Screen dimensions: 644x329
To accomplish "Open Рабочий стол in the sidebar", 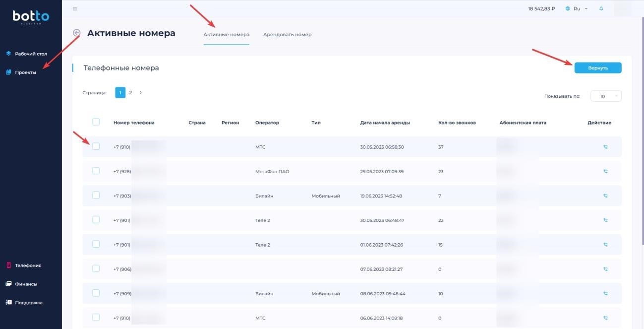I will coord(31,54).
